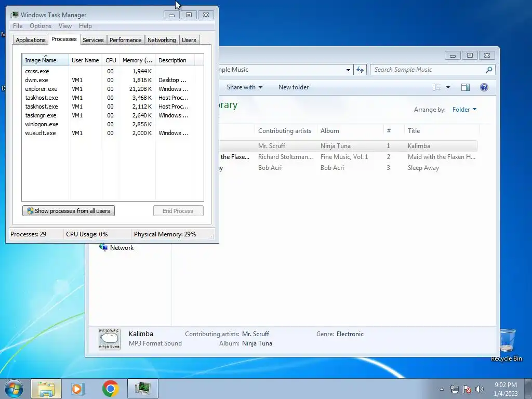Viewport: 532px width, 399px height.
Task: Open the Task Manager File menu
Action: [18, 26]
